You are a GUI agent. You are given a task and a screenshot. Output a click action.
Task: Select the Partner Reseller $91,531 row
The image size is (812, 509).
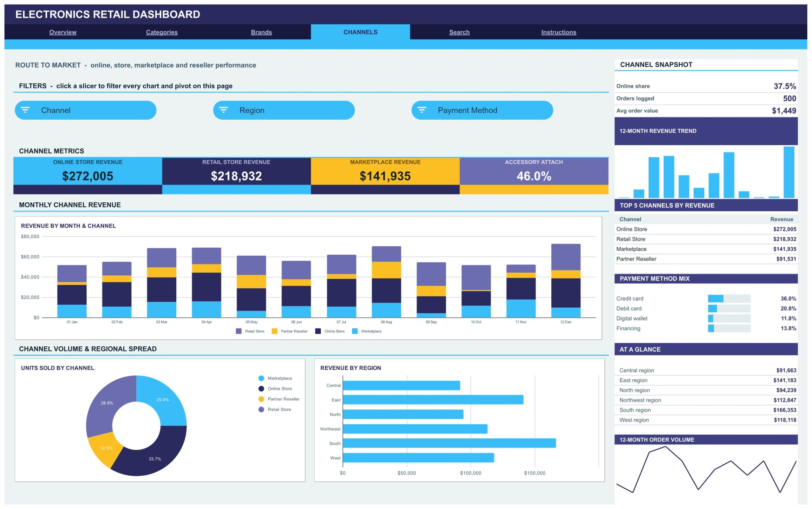pyautogui.click(x=706, y=259)
